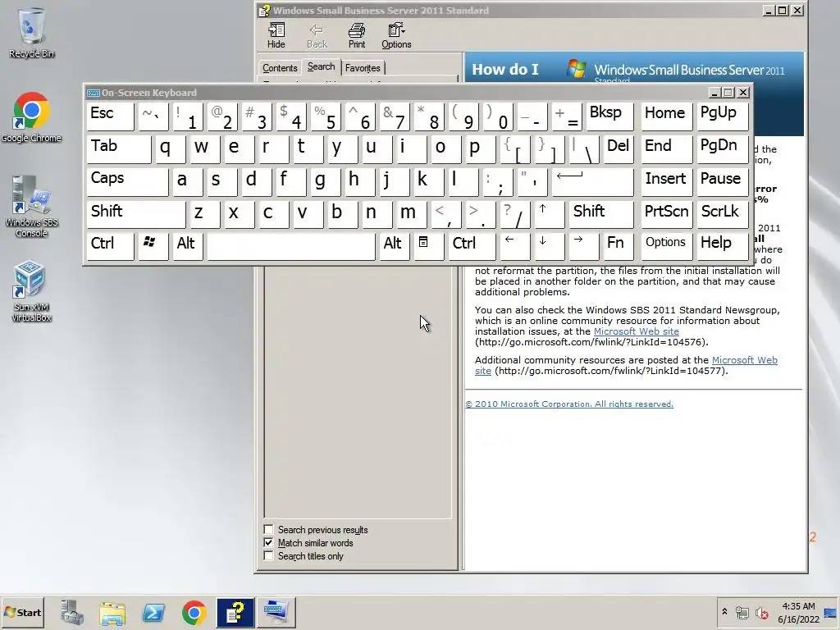This screenshot has height=630, width=840.
Task: Click the spacebar on On-Screen Keyboard
Action: click(291, 246)
